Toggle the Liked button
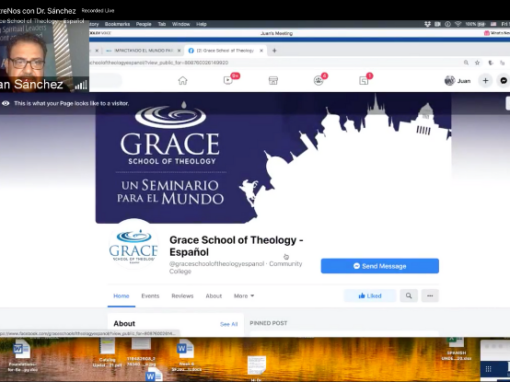Viewport: 510px width, 382px height. [x=370, y=296]
